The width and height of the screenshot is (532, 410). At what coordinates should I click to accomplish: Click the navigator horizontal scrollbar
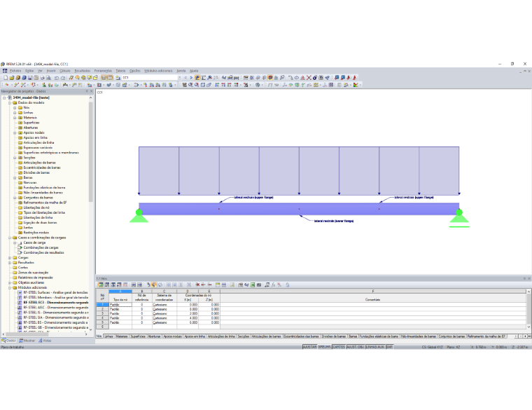tap(27, 334)
